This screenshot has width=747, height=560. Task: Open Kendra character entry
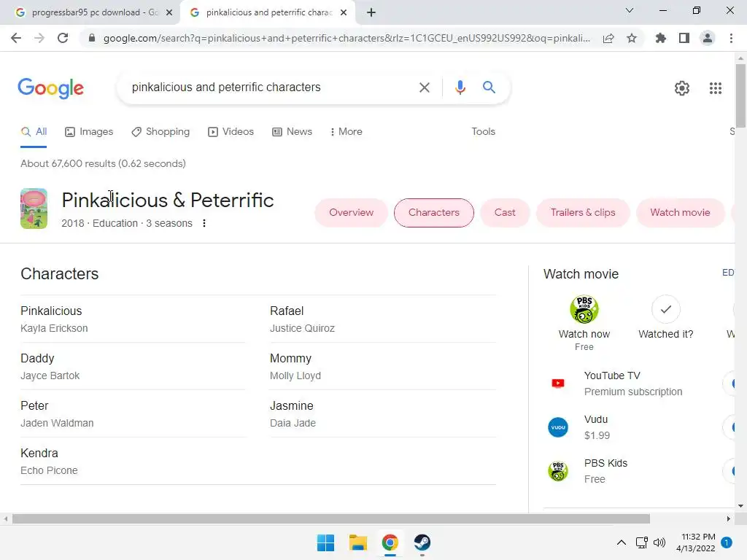pyautogui.click(x=133, y=462)
